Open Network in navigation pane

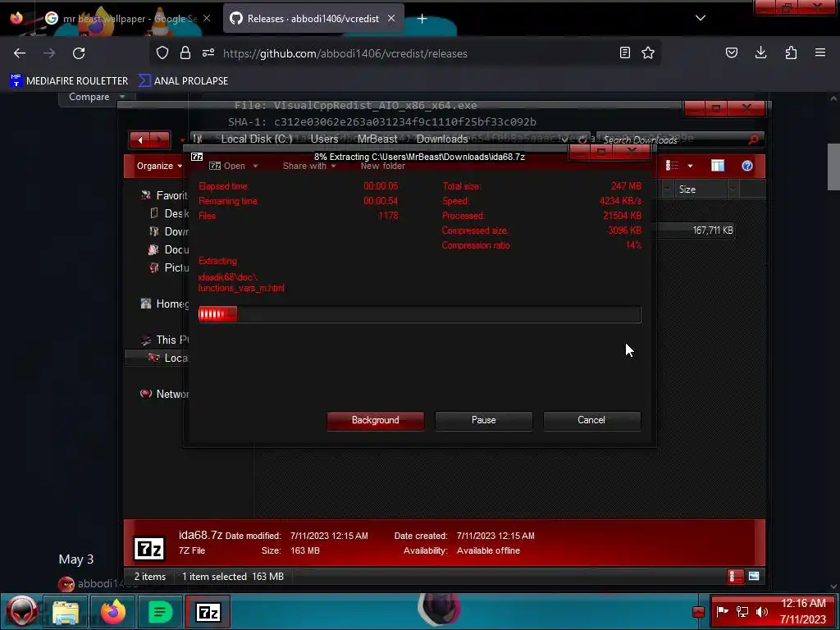[164, 394]
